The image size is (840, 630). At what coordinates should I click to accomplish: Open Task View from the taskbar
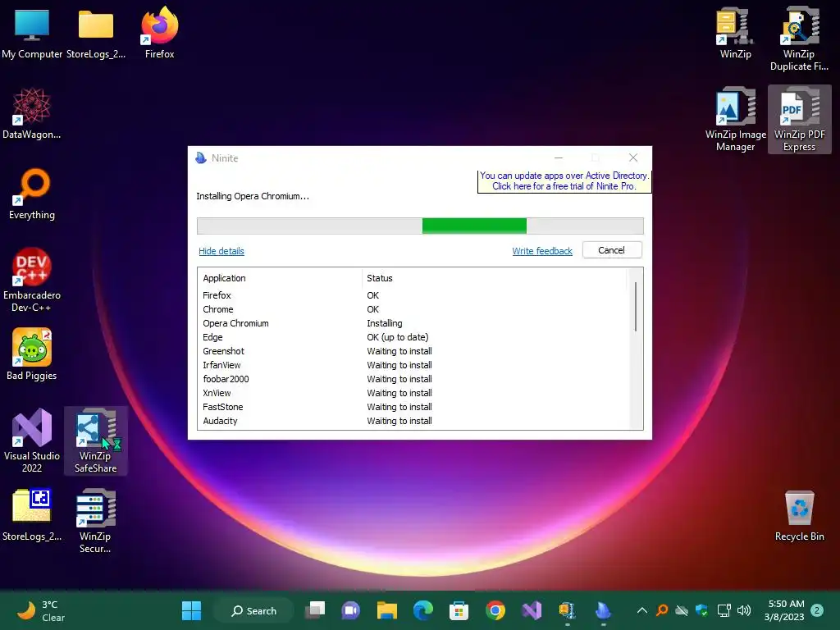tap(315, 610)
